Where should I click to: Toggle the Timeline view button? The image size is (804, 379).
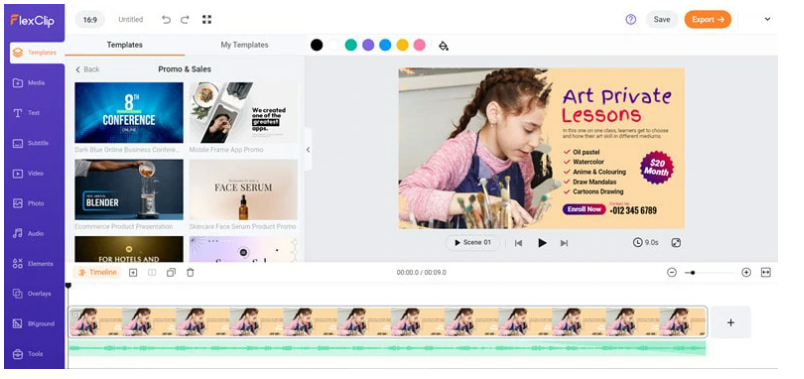click(97, 272)
